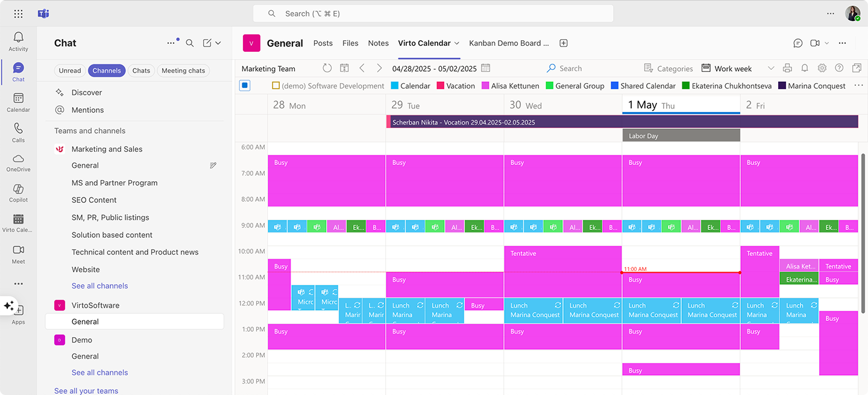This screenshot has width=868, height=395.
Task: Expand the Virto Calendar tab menu
Action: (457, 43)
